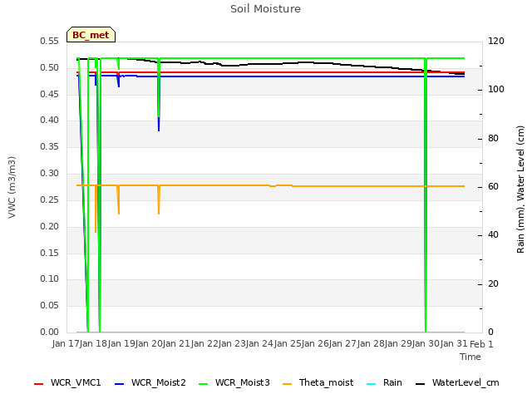This screenshot has height=399, width=532.
Task: Click the 0.00 left axis value
Action: tap(49, 332)
